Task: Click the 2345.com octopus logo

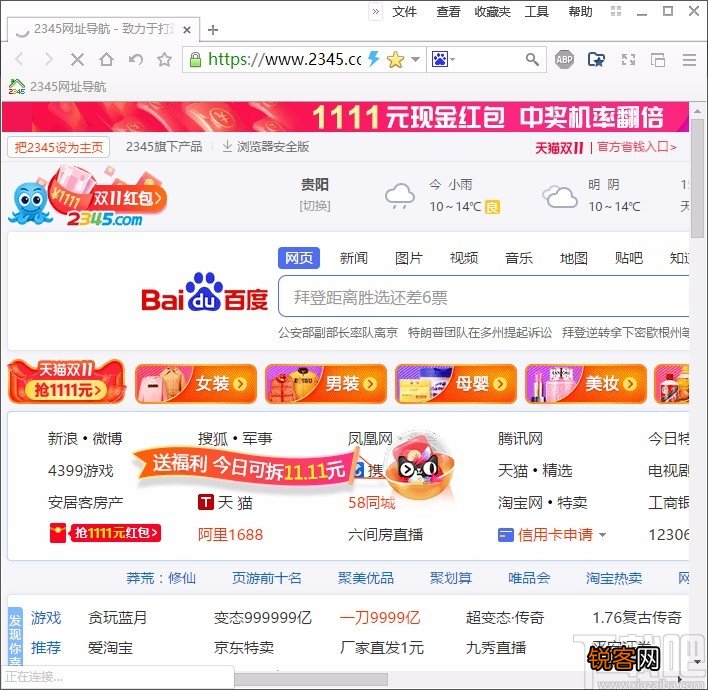Action: 86,196
